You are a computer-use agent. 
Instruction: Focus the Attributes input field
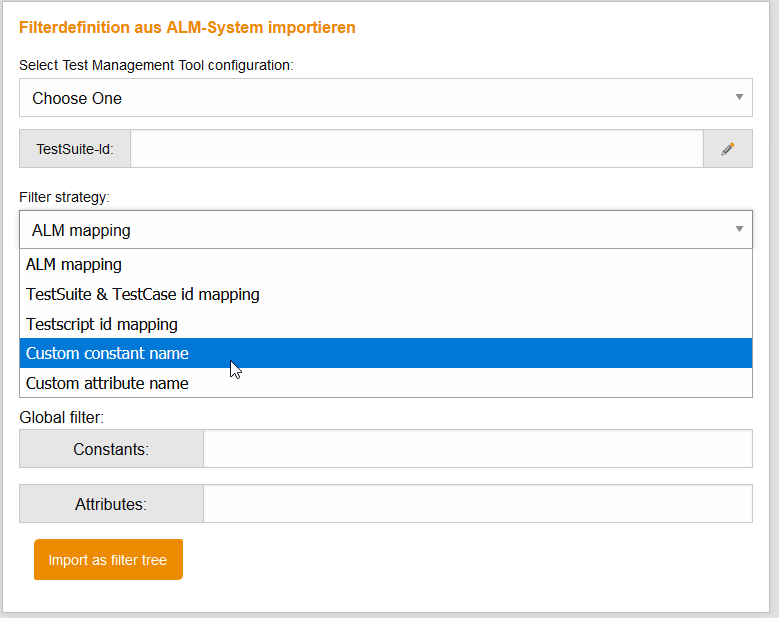(x=477, y=504)
